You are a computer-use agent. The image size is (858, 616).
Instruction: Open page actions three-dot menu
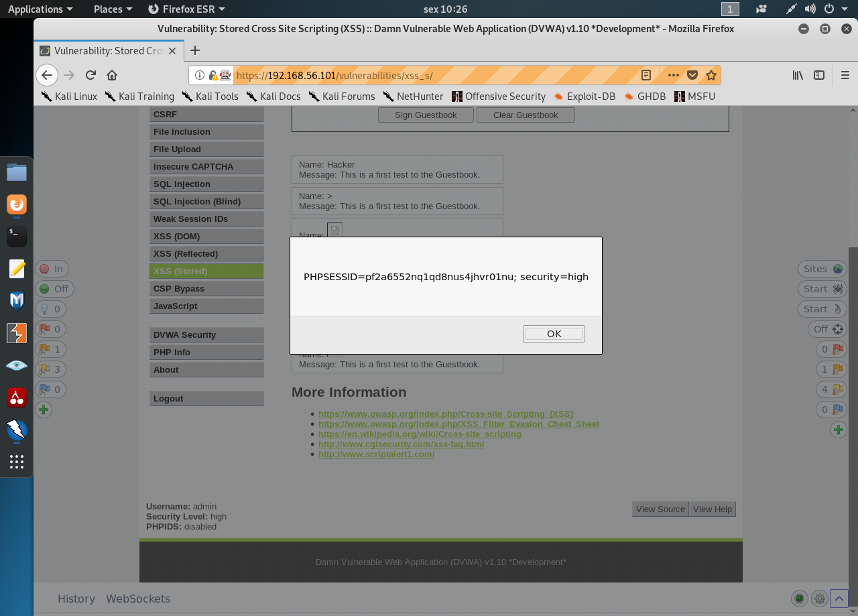tap(673, 75)
